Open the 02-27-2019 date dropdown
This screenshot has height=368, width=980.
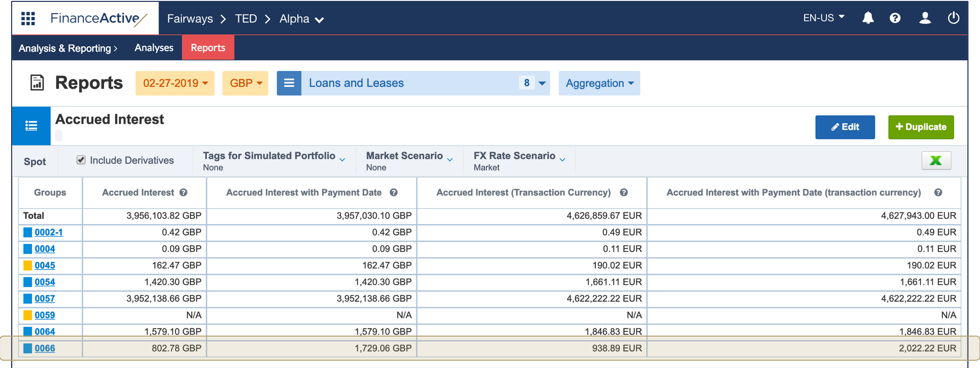tap(175, 83)
